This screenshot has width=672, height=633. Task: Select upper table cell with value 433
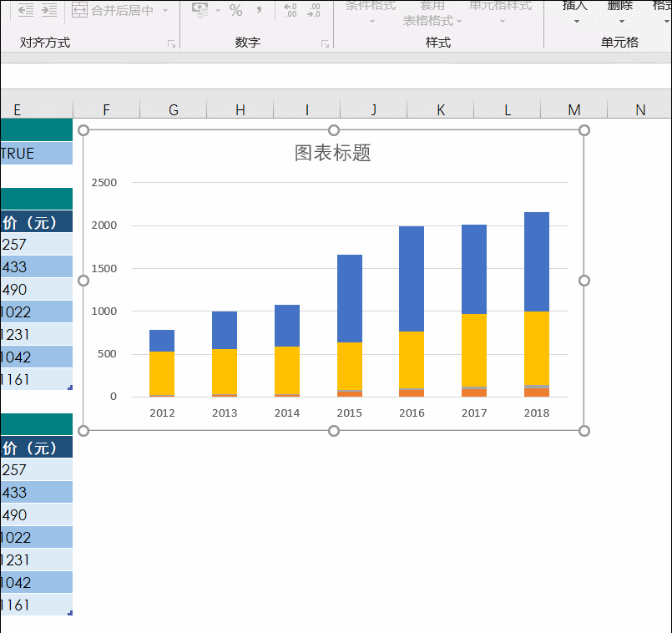click(x=37, y=266)
